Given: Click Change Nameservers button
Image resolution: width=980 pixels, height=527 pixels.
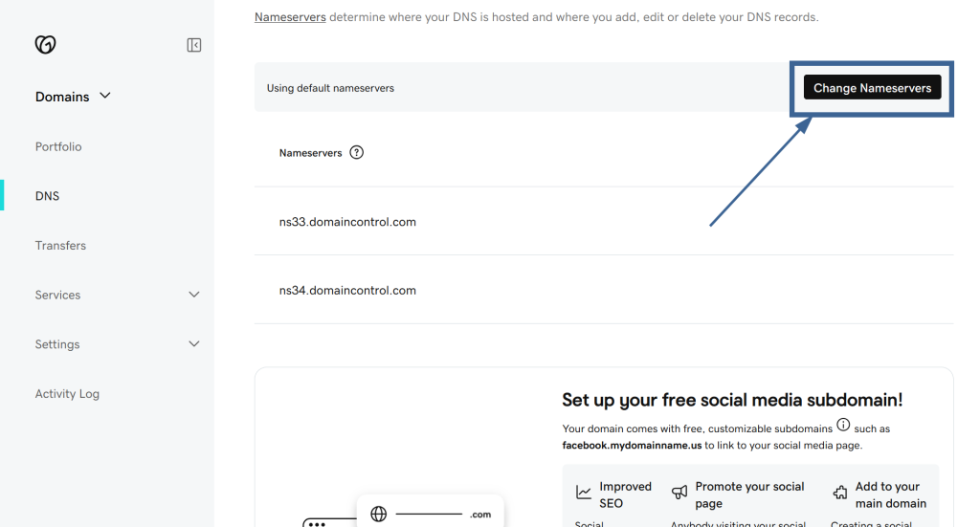Looking at the screenshot, I should coord(872,88).
